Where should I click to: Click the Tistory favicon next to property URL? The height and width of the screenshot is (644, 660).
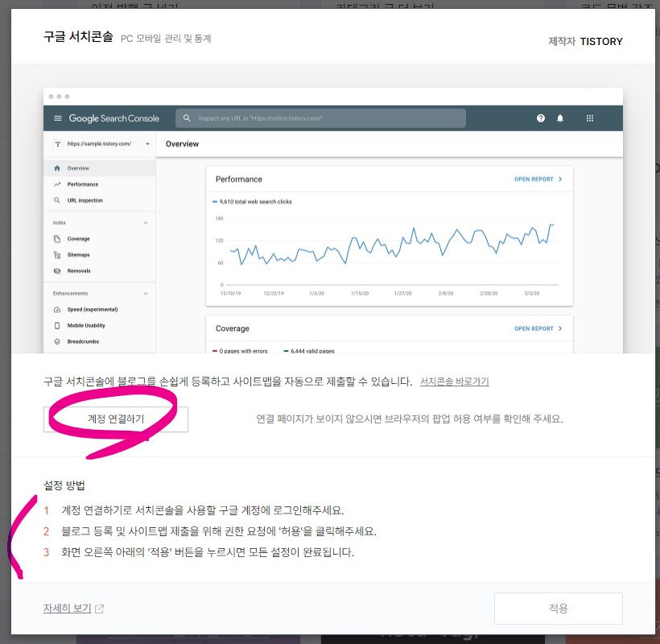click(x=58, y=144)
